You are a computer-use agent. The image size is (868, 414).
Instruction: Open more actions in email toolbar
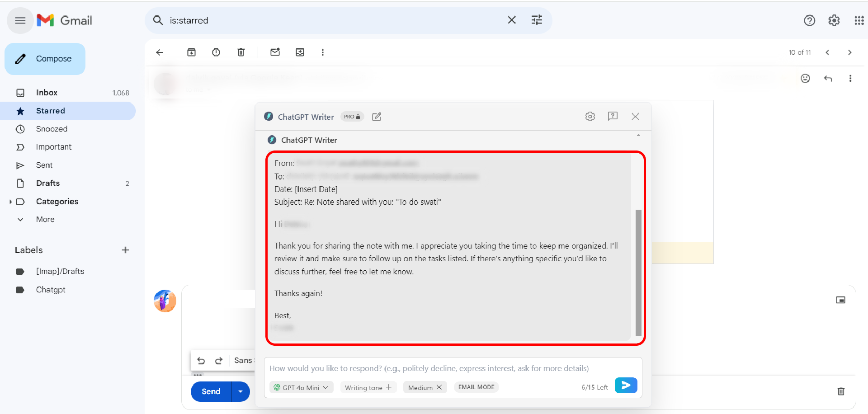point(322,52)
